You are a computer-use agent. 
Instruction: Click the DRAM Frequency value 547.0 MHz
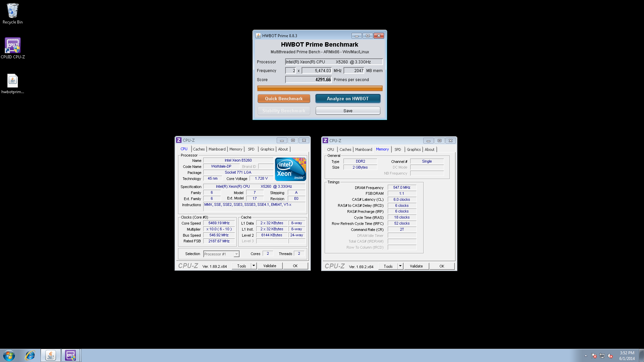point(402,187)
